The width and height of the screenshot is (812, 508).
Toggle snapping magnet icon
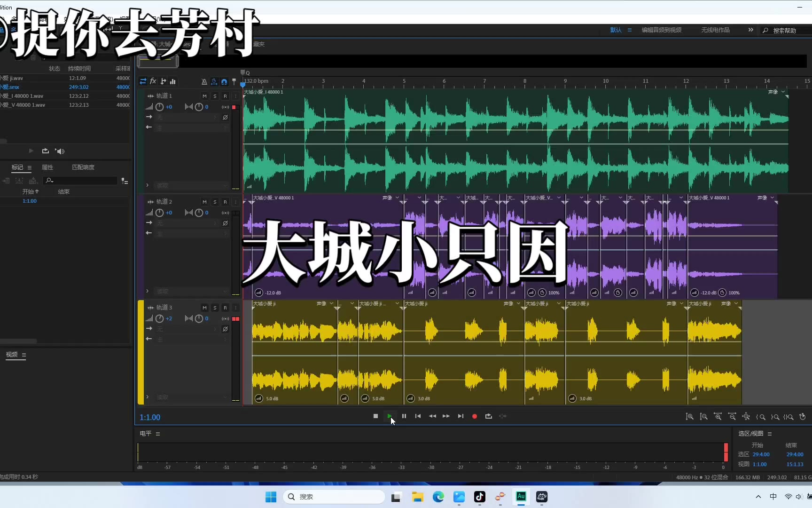(224, 82)
